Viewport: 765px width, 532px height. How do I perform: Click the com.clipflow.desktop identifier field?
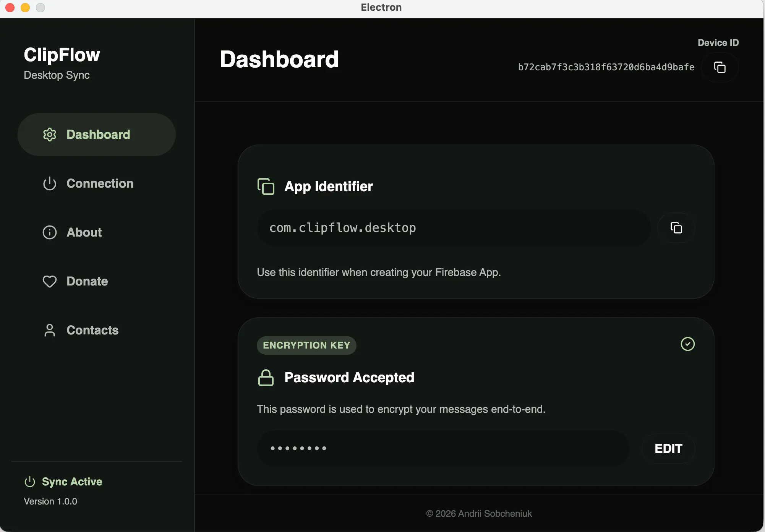coord(454,228)
